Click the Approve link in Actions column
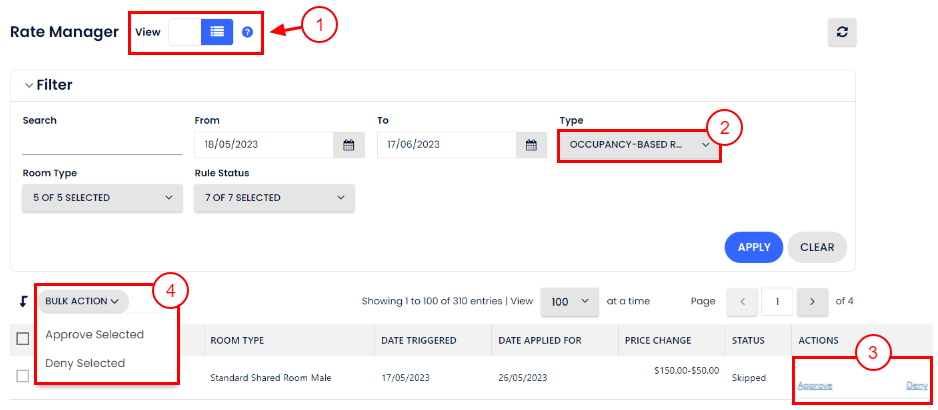 pos(815,385)
